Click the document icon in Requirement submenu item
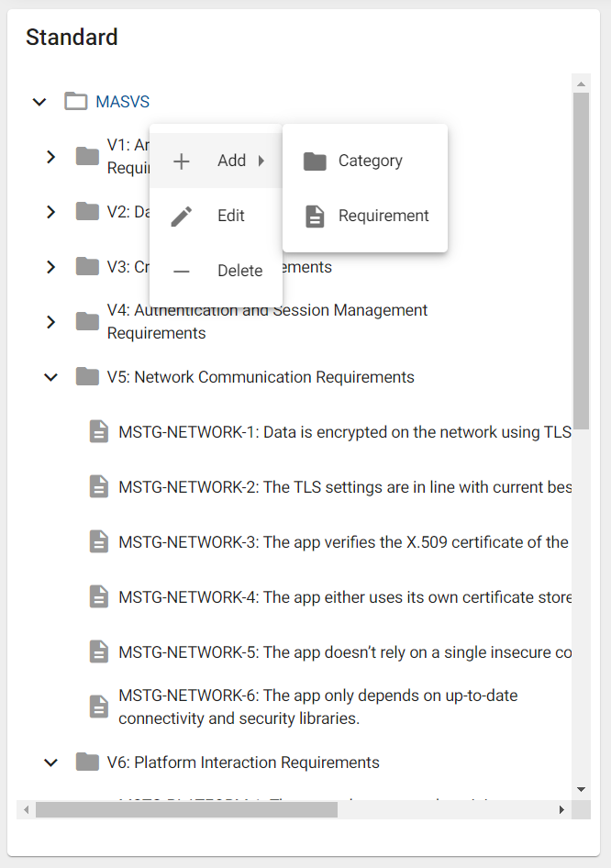Image resolution: width=611 pixels, height=868 pixels. coord(315,217)
